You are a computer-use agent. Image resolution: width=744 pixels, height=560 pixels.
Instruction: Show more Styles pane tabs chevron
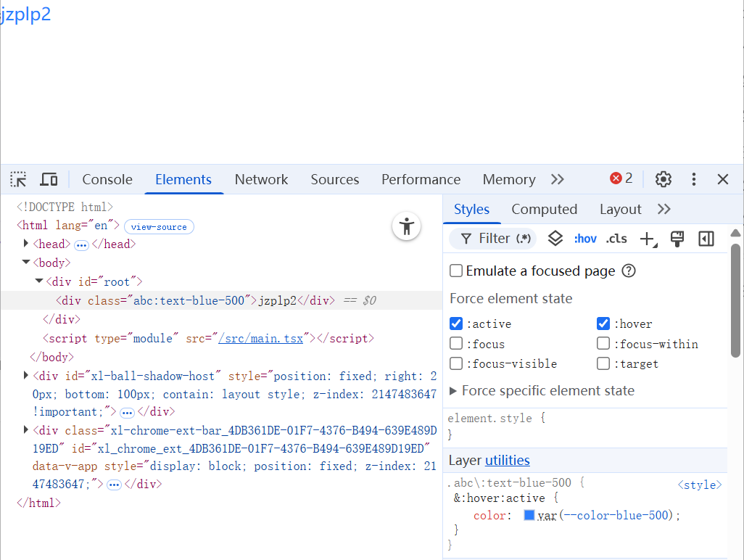click(664, 210)
